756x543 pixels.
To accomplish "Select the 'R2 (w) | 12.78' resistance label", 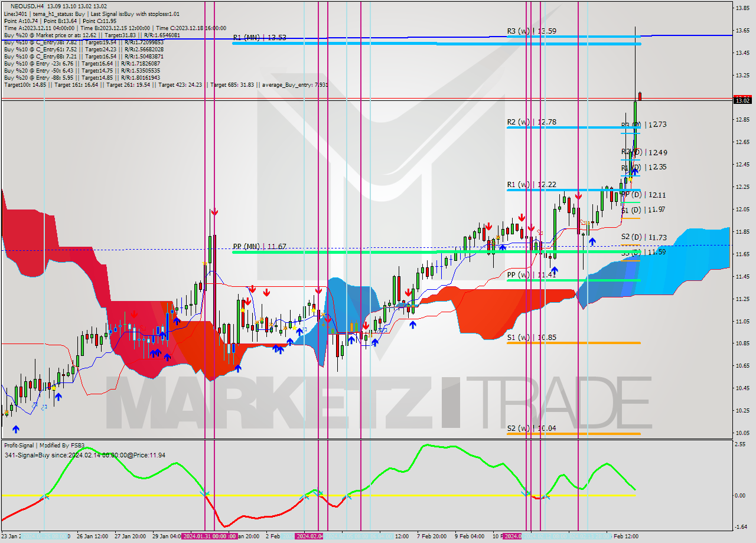I will pos(532,122).
